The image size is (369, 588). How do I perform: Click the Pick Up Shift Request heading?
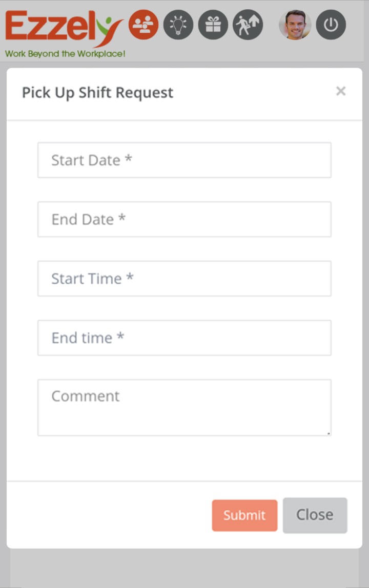click(x=97, y=93)
